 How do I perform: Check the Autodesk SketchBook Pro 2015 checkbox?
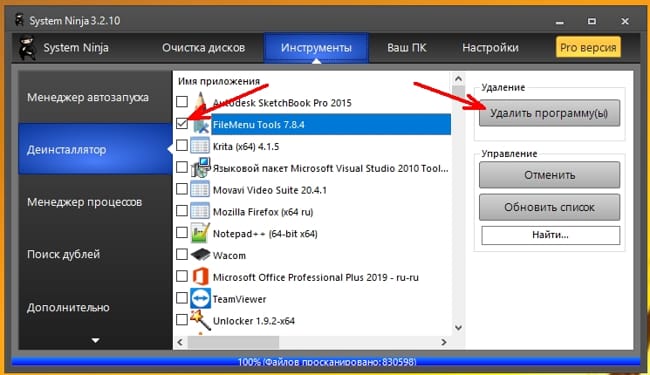182,102
